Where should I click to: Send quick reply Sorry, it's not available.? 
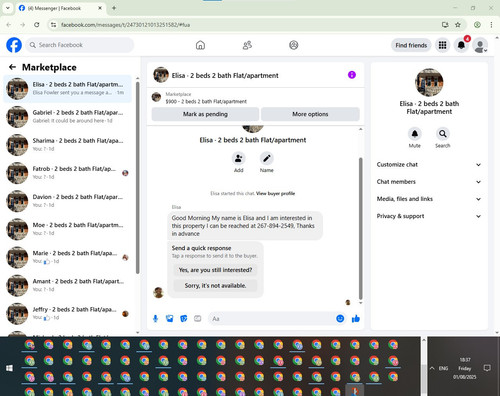pos(215,285)
